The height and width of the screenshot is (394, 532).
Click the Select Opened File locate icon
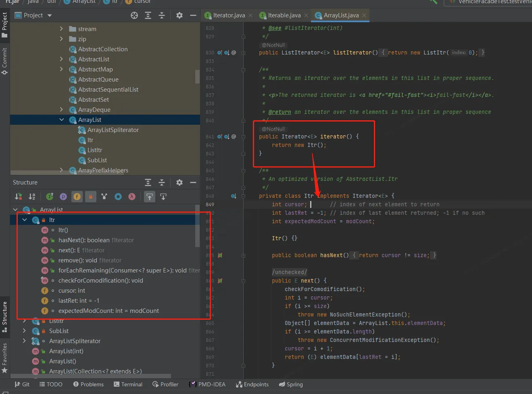(x=134, y=15)
